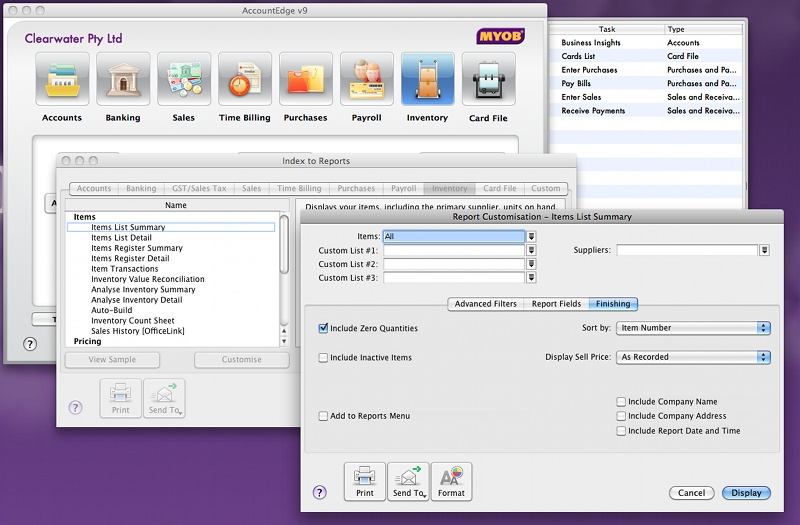
Task: Enable Include Inactive Items checkbox
Action: [323, 357]
